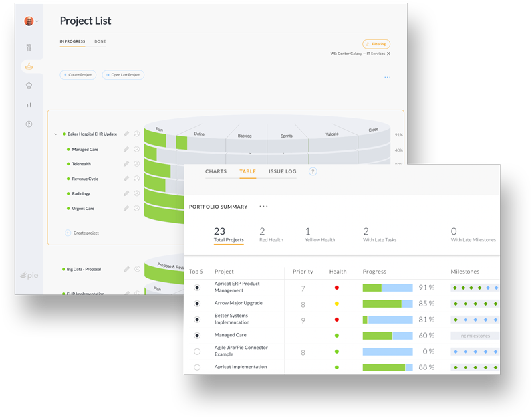This screenshot has height=418, width=532.
Task: Open assignee icon for Big Data - Proposal
Action: point(138,269)
